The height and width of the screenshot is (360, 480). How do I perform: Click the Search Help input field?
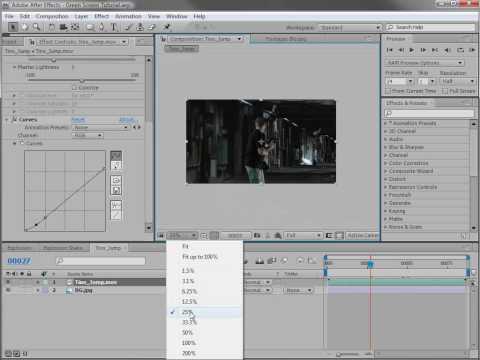[431, 27]
